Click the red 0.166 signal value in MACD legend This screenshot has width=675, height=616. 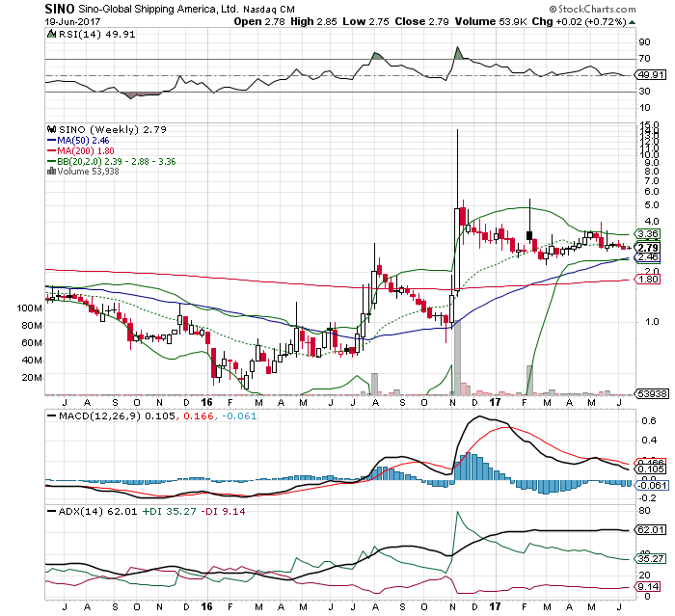pos(199,416)
